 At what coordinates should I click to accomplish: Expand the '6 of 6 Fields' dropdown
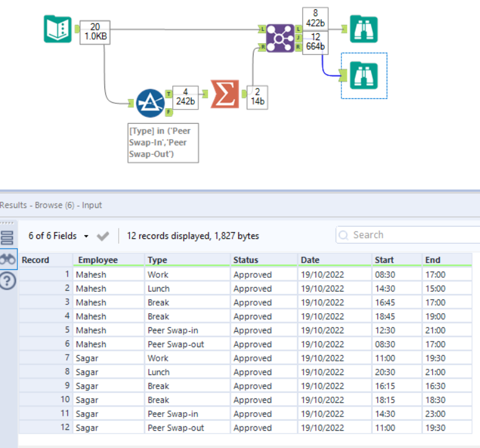[x=85, y=236]
